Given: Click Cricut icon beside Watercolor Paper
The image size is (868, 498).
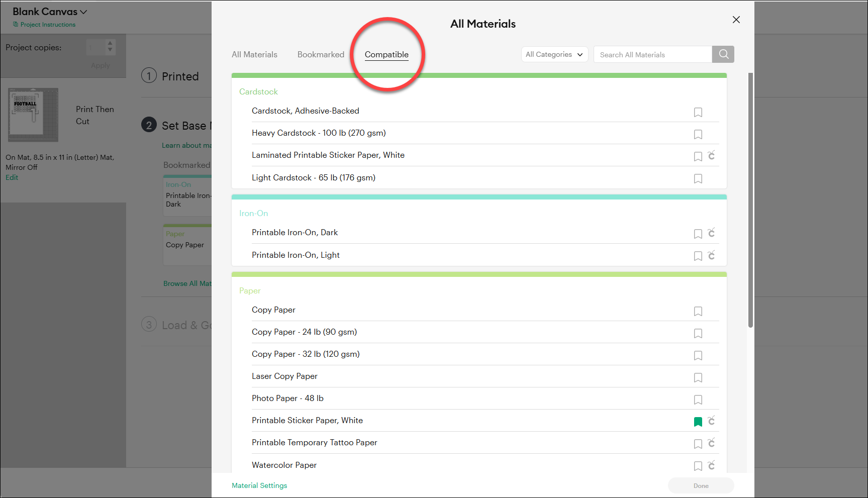Looking at the screenshot, I should [x=711, y=465].
